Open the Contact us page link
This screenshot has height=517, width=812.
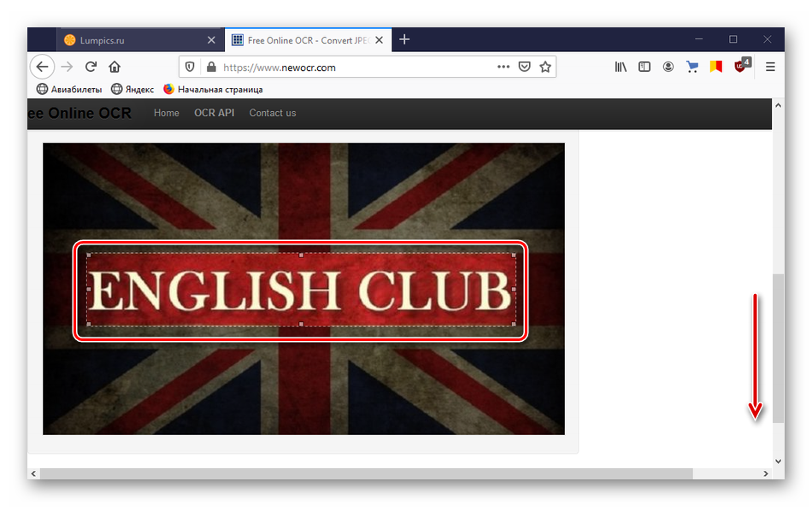(273, 113)
